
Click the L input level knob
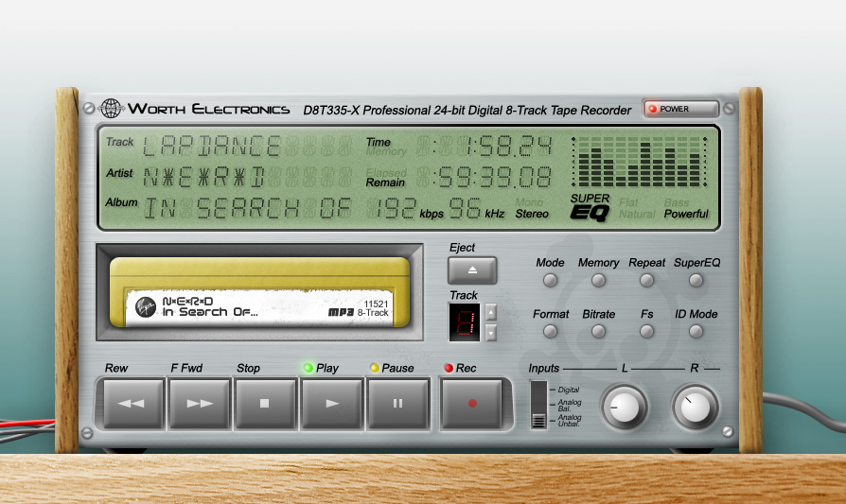click(625, 407)
